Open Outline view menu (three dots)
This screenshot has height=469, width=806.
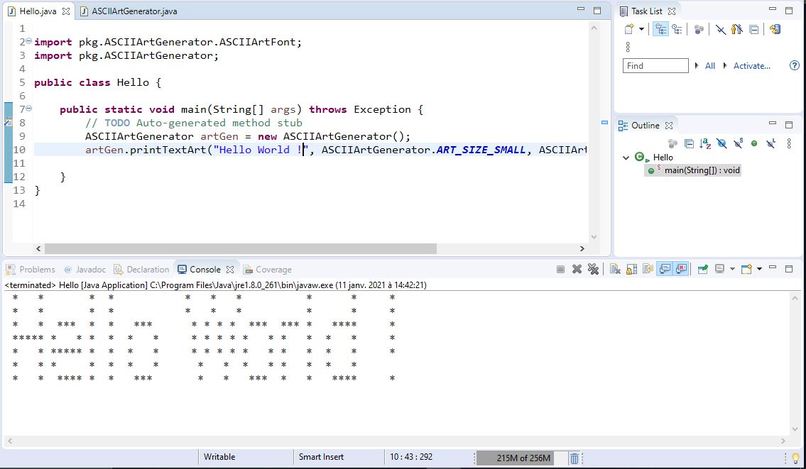point(789,144)
